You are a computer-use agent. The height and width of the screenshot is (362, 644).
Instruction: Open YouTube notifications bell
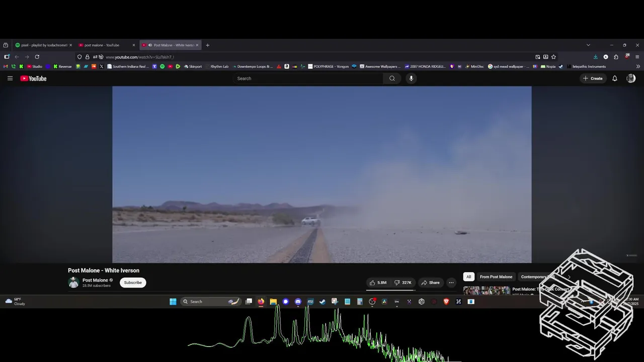614,78
